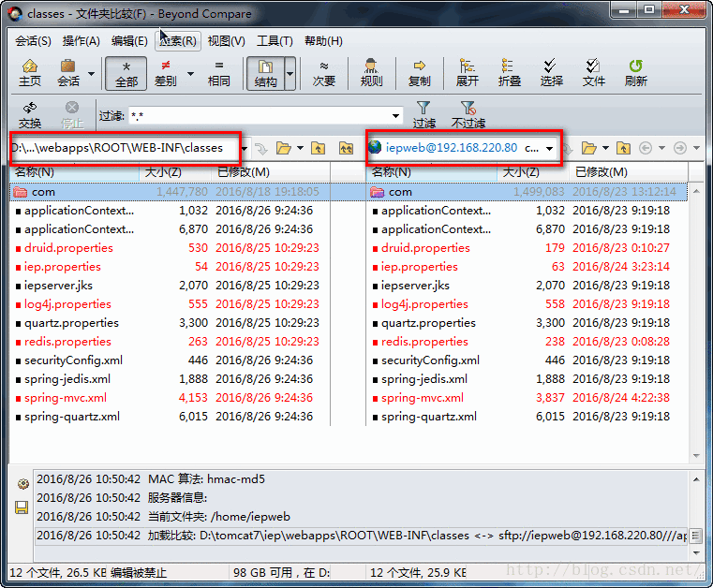Viewport: 713px width, 588px height.
Task: Click right pane up-one-level folder icon
Action: [623, 148]
